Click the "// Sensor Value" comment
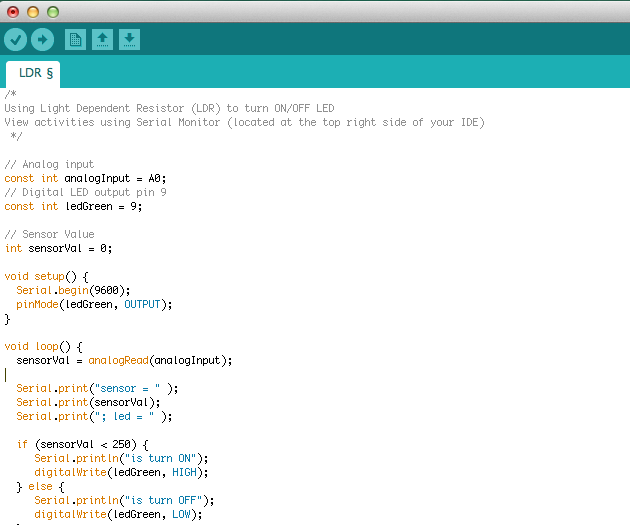Image resolution: width=630 pixels, height=525 pixels. click(49, 235)
